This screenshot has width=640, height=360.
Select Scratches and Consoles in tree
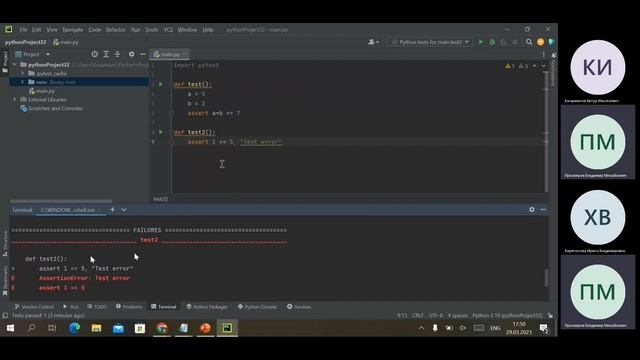click(x=51, y=108)
